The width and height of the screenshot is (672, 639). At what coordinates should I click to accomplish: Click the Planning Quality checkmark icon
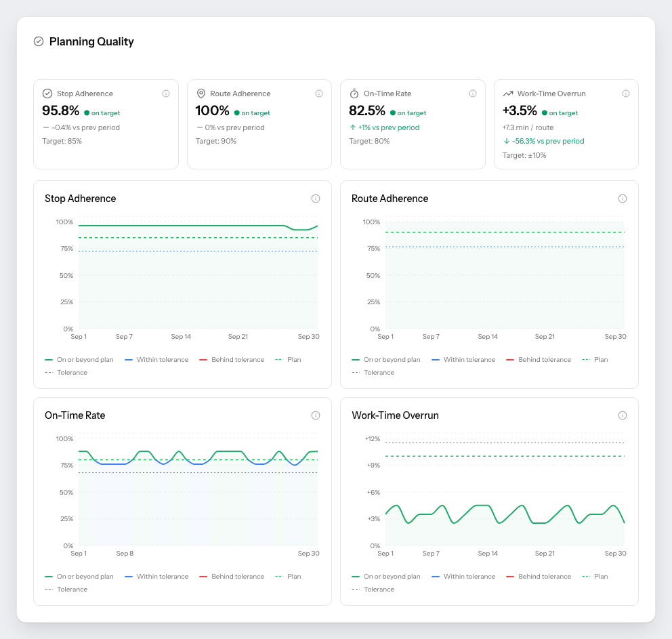coord(39,41)
